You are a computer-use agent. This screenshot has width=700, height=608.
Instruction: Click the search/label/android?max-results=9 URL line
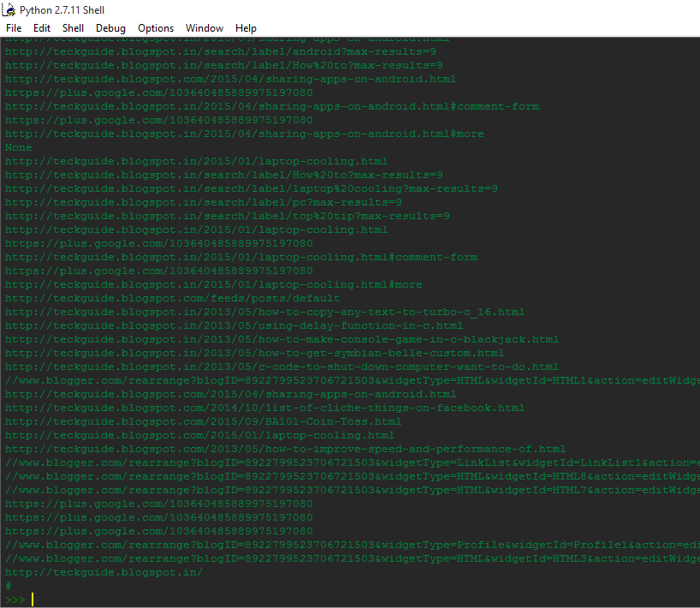coord(221,52)
